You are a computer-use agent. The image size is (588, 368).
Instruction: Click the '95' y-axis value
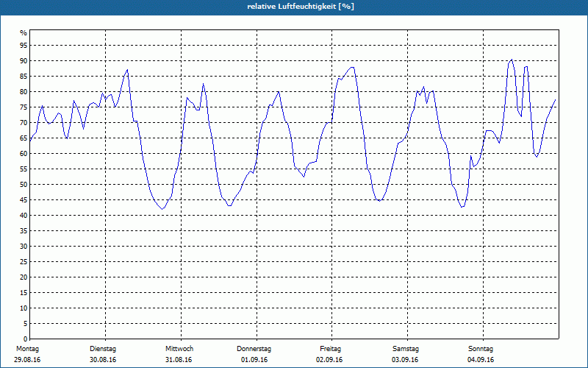24,46
